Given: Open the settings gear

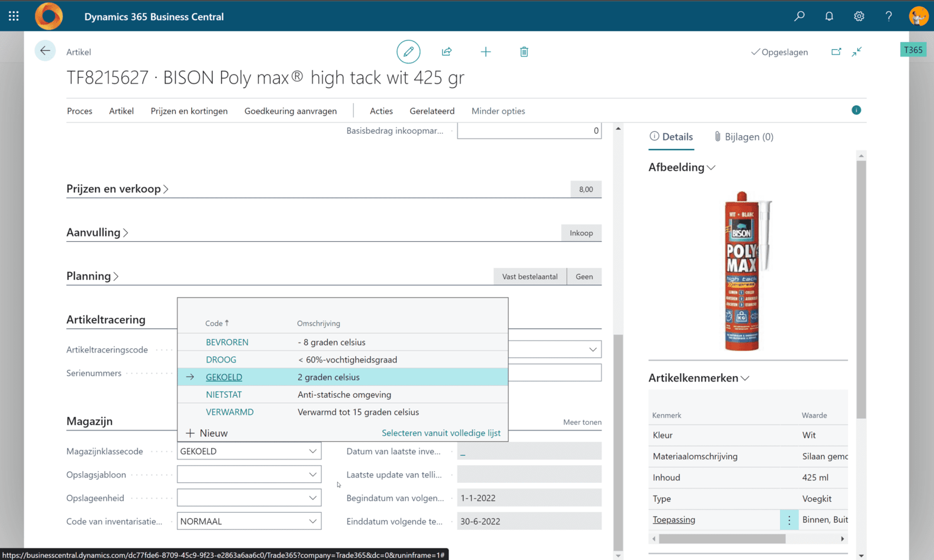Looking at the screenshot, I should 859,16.
